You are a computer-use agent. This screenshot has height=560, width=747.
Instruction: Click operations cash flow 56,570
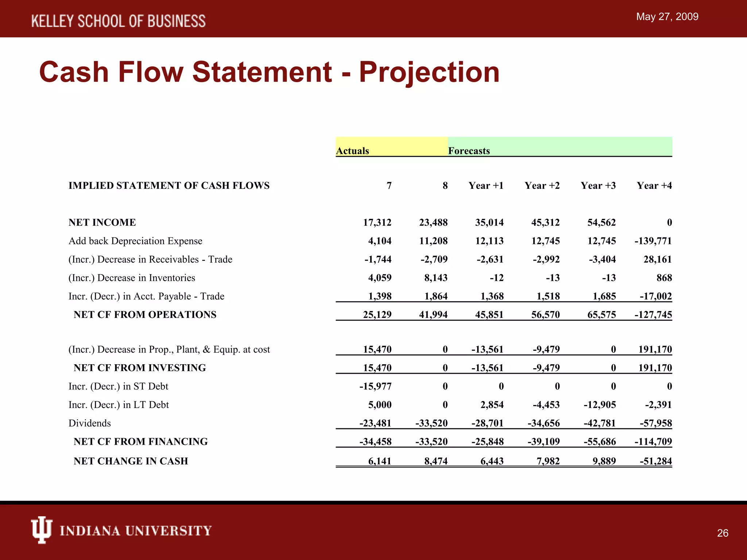pyautogui.click(x=546, y=315)
